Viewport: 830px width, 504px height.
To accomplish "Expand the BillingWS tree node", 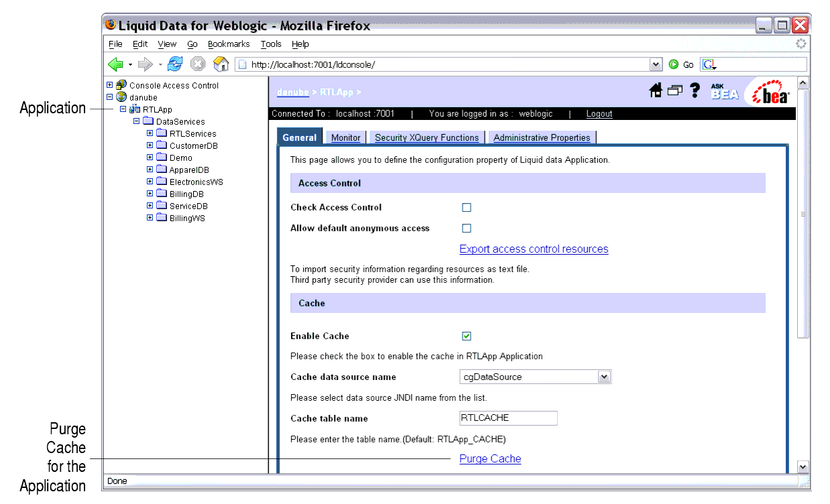I will point(150,218).
